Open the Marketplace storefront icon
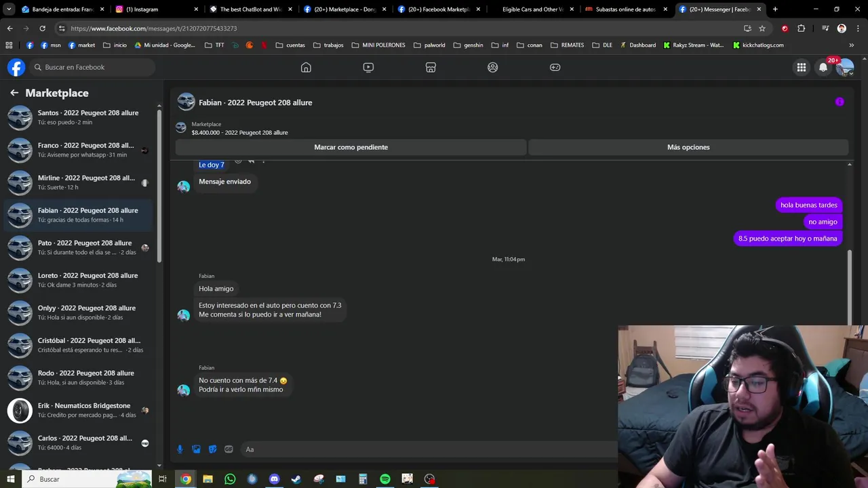868x488 pixels. 431,67
